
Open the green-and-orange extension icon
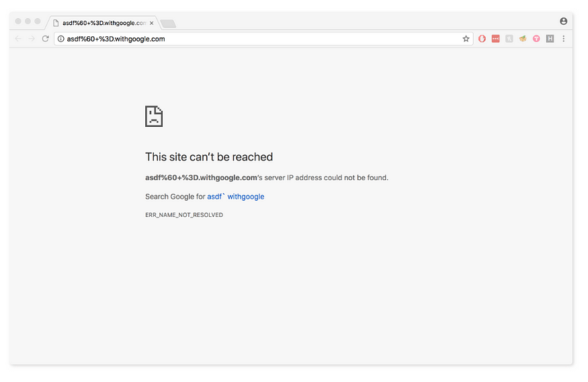(x=522, y=38)
